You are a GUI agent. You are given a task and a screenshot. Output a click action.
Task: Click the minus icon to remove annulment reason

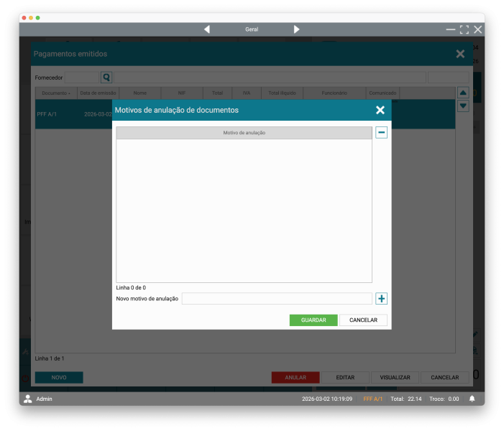coord(381,133)
